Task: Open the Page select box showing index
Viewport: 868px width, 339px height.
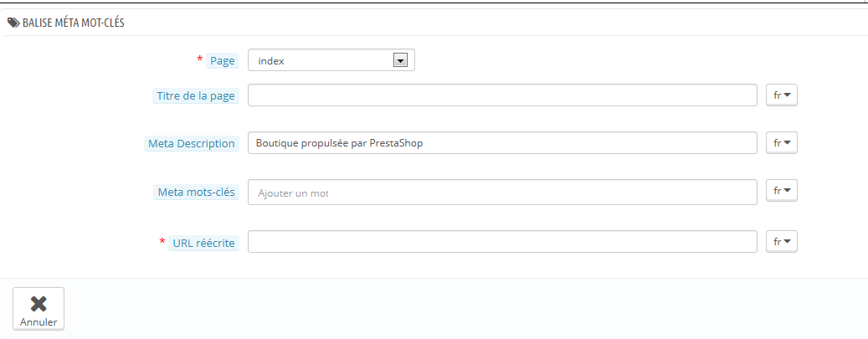Action: (331, 60)
